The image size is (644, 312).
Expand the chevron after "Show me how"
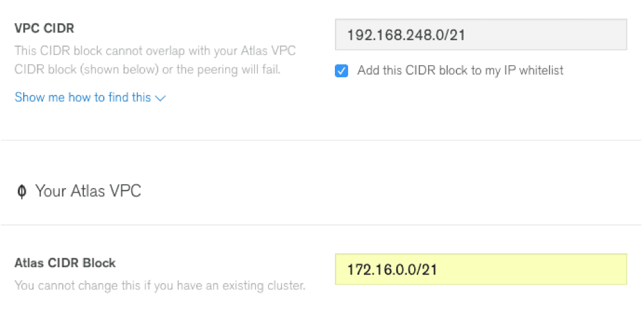[x=160, y=98]
